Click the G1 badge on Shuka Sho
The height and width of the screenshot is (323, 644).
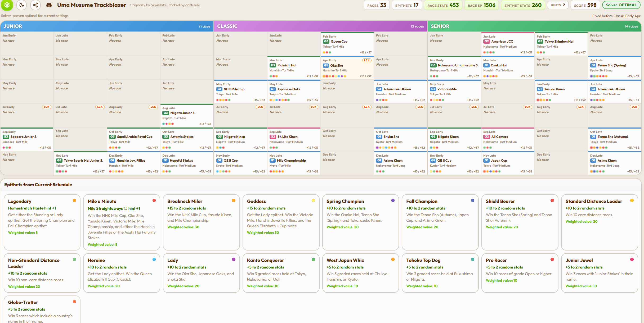pyautogui.click(x=379, y=137)
